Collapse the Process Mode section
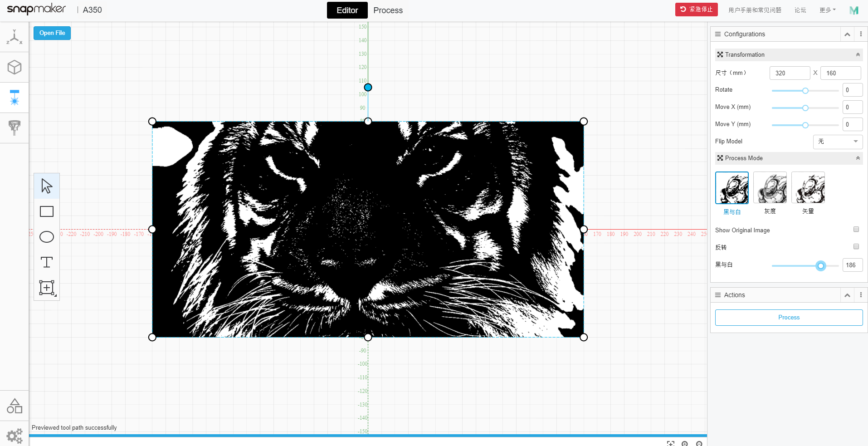The image size is (868, 446). point(858,158)
